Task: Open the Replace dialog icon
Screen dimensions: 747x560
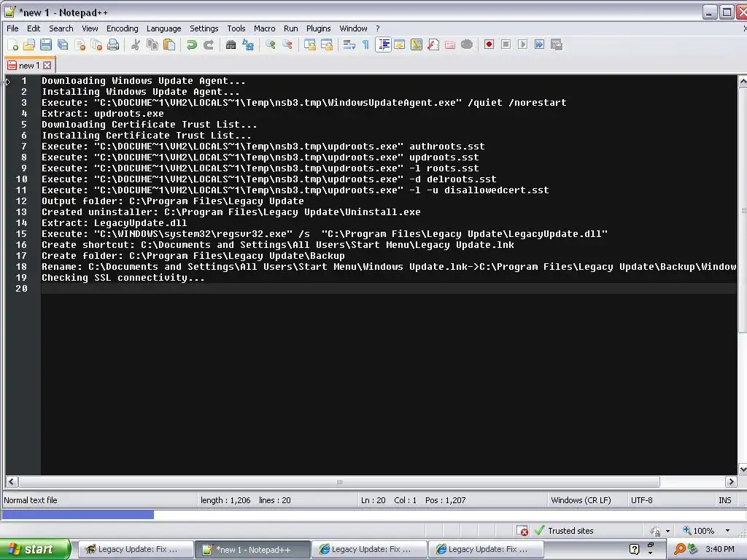Action: pos(248,44)
